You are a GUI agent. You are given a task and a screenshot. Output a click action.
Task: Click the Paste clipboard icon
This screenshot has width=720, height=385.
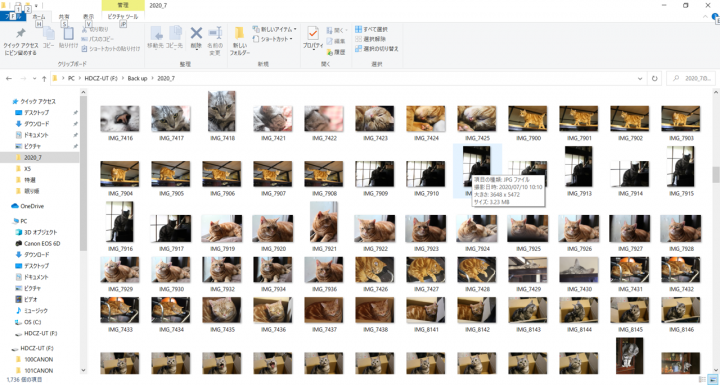click(68, 33)
